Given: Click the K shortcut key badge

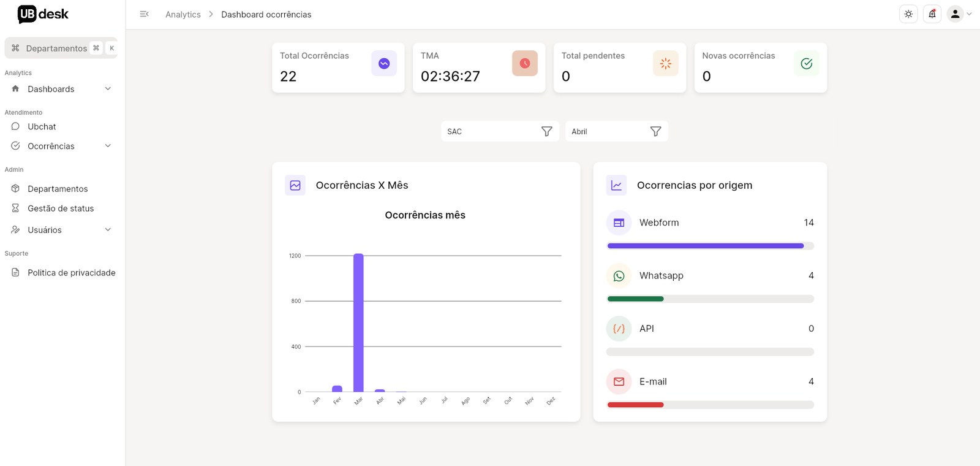Looking at the screenshot, I should coord(111,48).
